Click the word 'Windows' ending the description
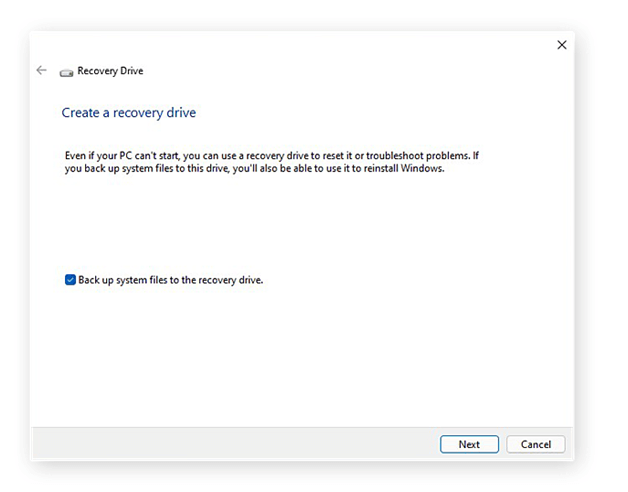The height and width of the screenshot is (492, 628). pyautogui.click(x=422, y=169)
